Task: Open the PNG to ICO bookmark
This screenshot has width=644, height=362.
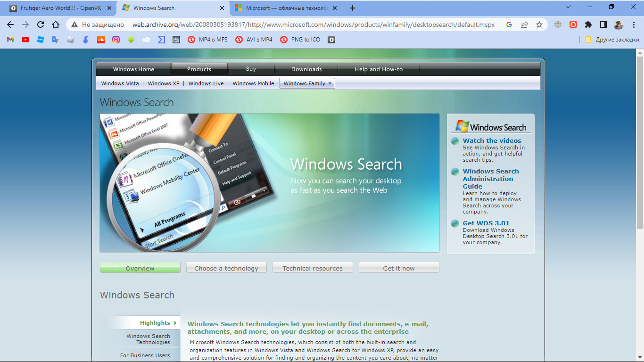Action: coord(300,40)
